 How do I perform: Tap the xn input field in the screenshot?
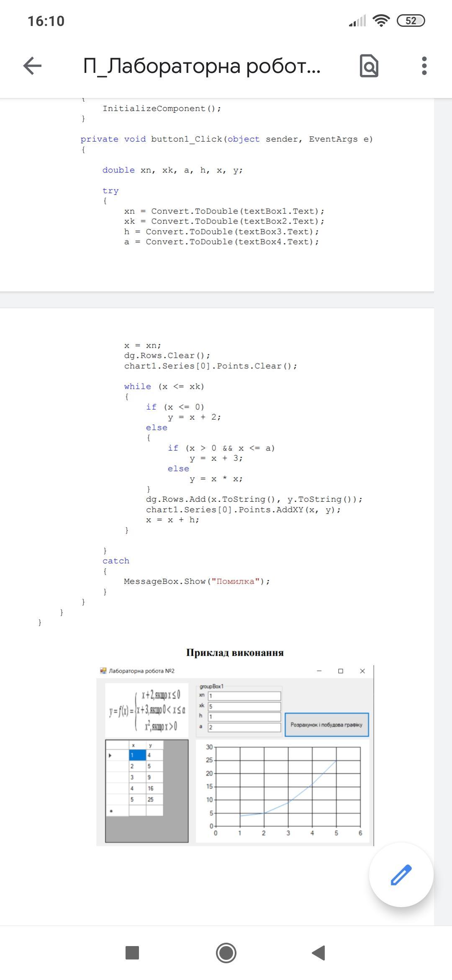point(244,696)
